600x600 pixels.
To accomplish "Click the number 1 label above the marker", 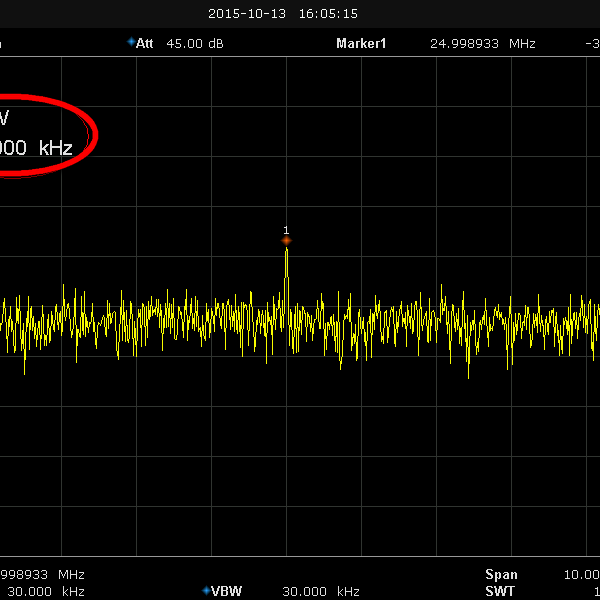I will (x=286, y=230).
